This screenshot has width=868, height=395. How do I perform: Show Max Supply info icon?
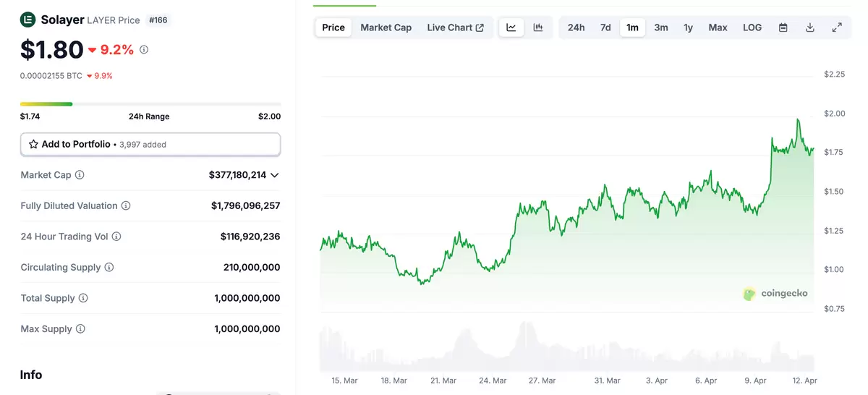tap(80, 328)
